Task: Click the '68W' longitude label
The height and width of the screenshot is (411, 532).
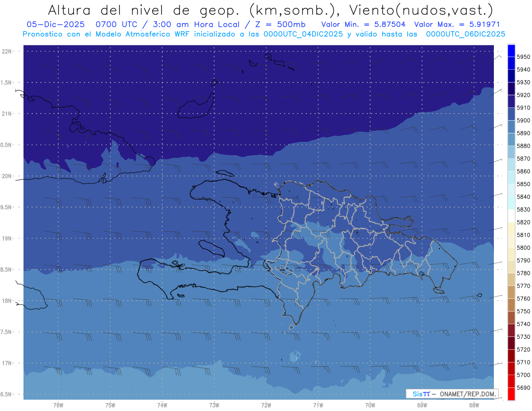Action: point(474,405)
